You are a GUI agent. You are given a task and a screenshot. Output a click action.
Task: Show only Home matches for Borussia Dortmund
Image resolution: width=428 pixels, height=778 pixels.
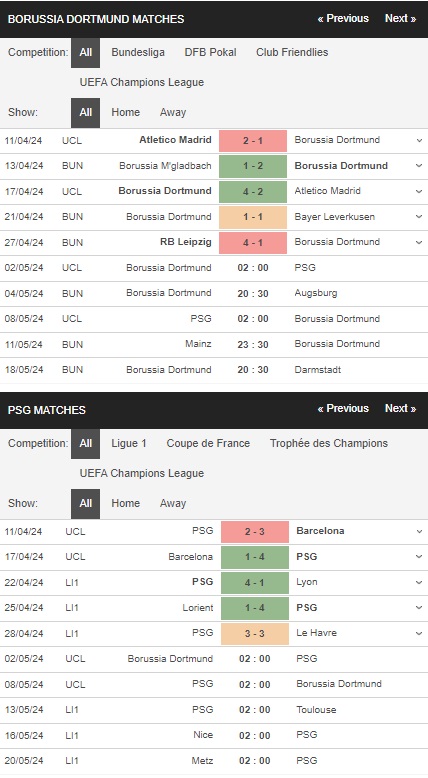125,112
